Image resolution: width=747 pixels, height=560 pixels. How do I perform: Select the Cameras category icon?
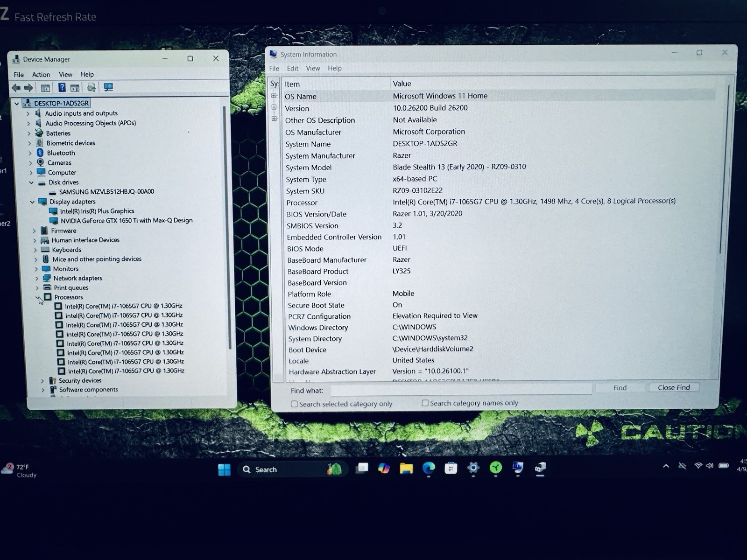point(41,162)
